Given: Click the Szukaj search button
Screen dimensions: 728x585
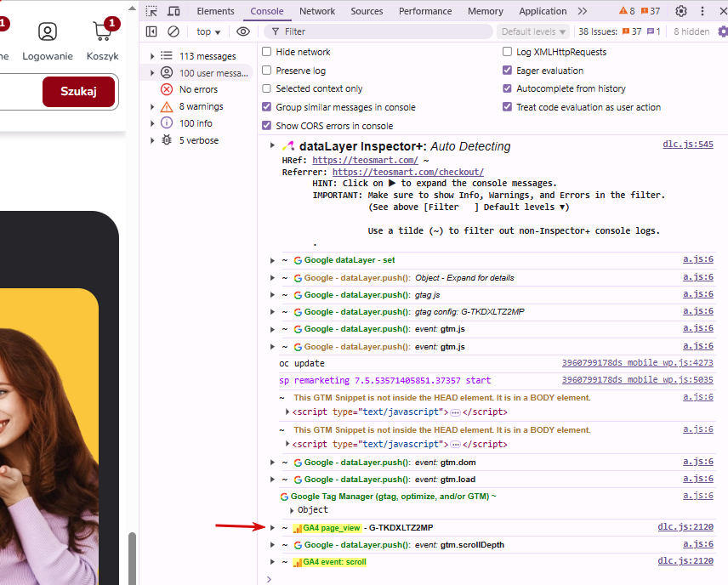Looking at the screenshot, I should [x=78, y=92].
